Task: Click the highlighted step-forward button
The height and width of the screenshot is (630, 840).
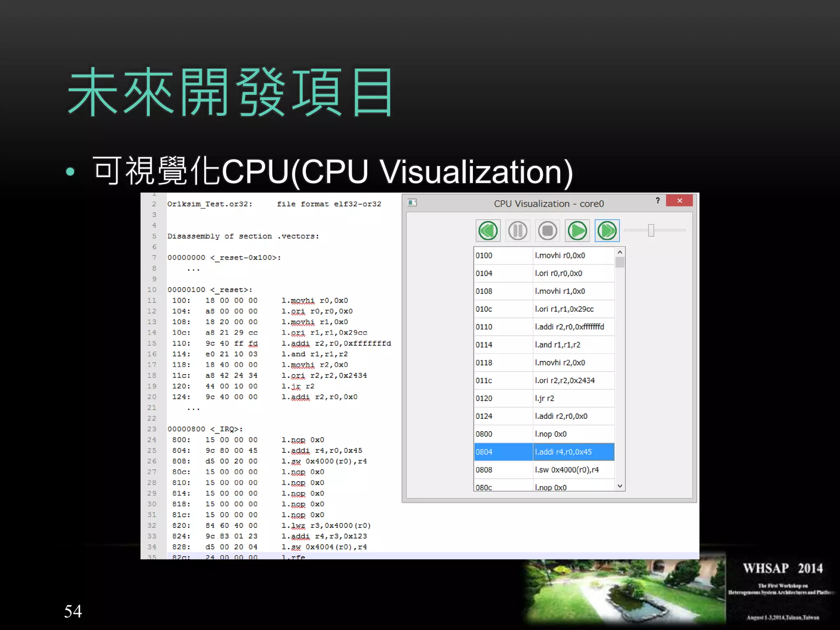Action: pos(607,231)
